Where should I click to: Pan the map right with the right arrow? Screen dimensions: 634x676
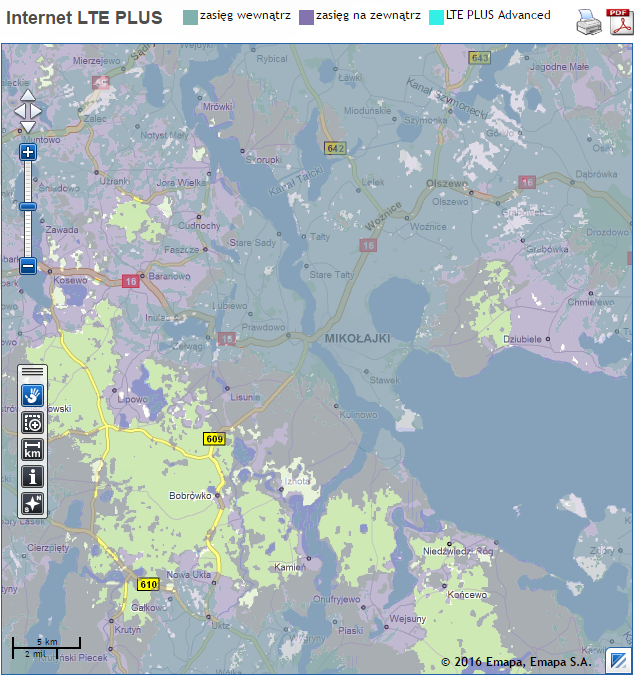click(x=36, y=111)
